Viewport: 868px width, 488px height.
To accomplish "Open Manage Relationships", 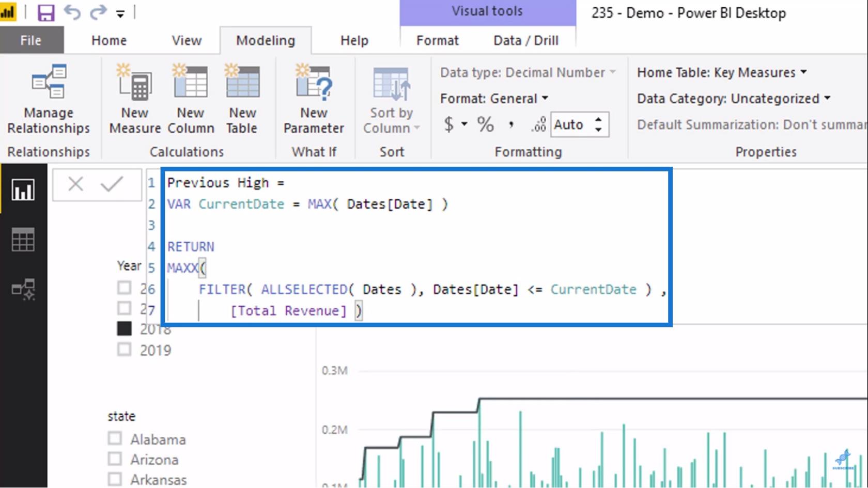I will pyautogui.click(x=49, y=100).
